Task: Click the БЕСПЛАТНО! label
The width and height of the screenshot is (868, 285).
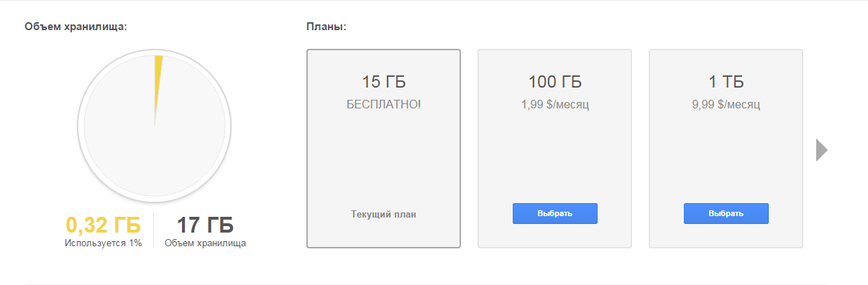Action: pyautogui.click(x=384, y=105)
